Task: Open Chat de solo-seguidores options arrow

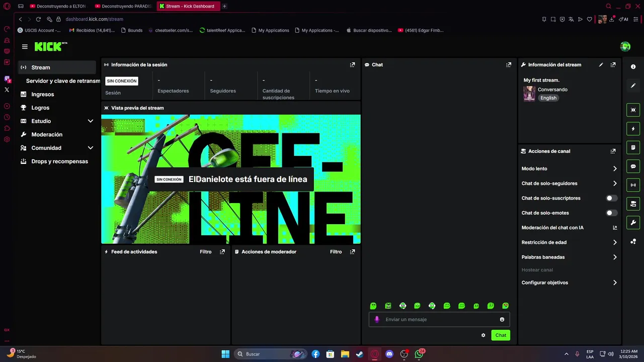Action: point(615,184)
